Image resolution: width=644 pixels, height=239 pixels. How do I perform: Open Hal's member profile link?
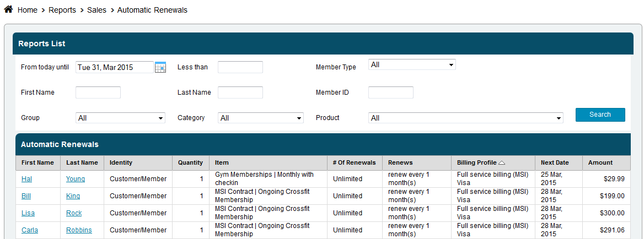pos(27,179)
